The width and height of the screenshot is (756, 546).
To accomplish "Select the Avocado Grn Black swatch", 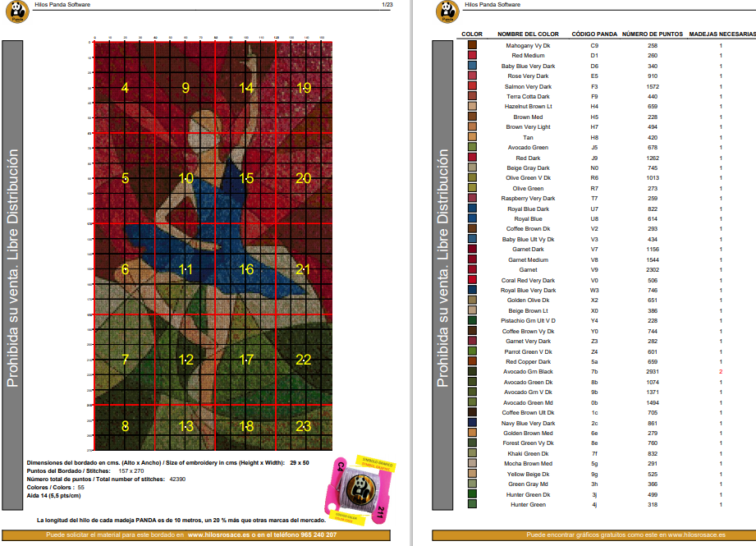I will point(472,372).
